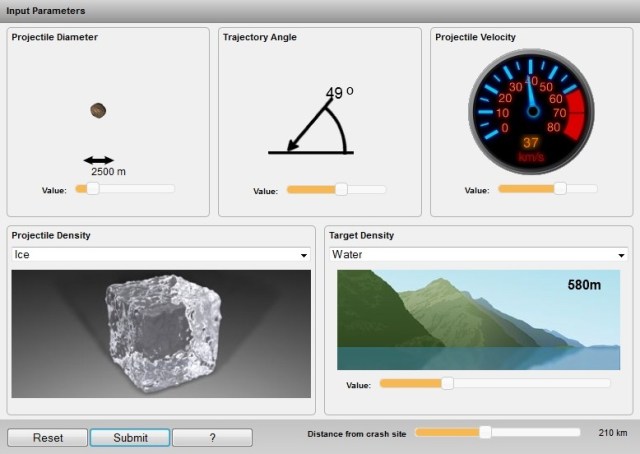This screenshot has width=640, height=454.
Task: Click the Ice dropdown arrow
Action: [303, 256]
